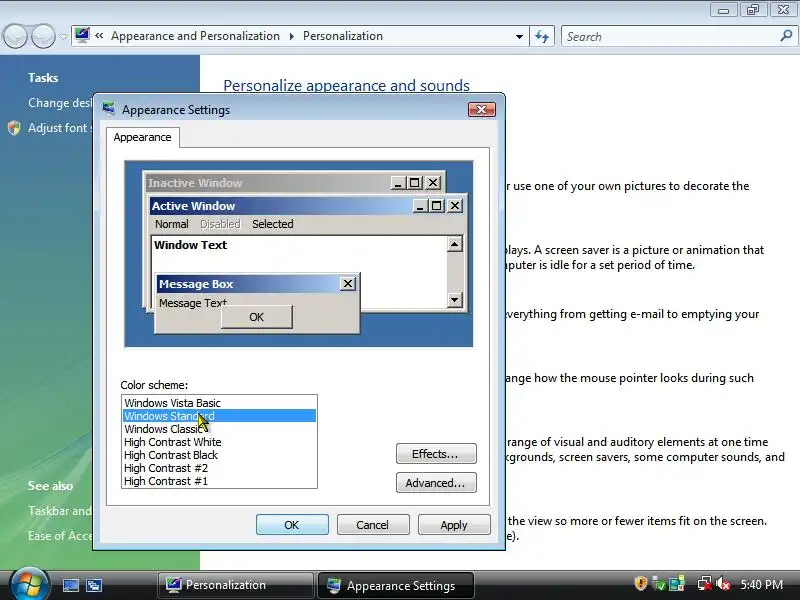Click the Inactive Window title bar in preview

coord(268,183)
